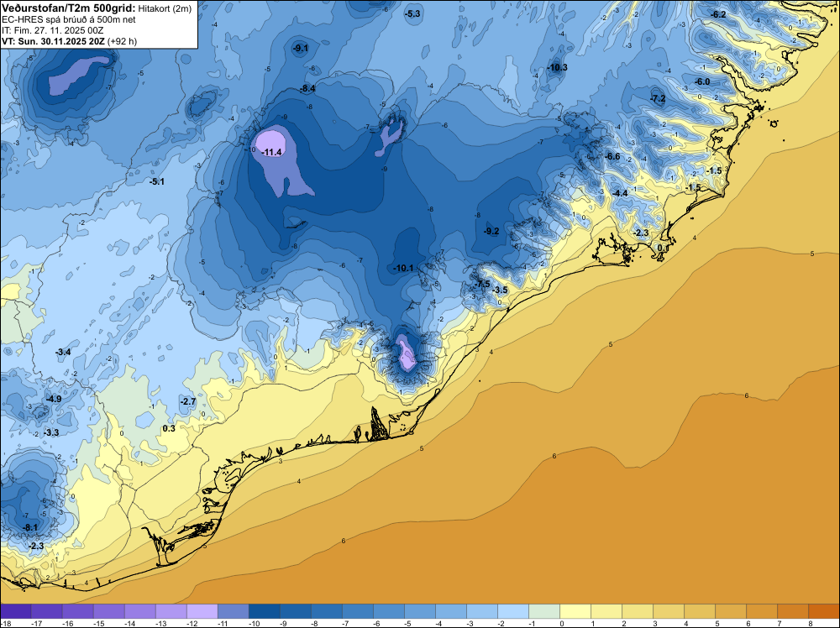This screenshot has width=840, height=628.
Task: Click the -7.2 temperature label
Action: click(x=658, y=98)
